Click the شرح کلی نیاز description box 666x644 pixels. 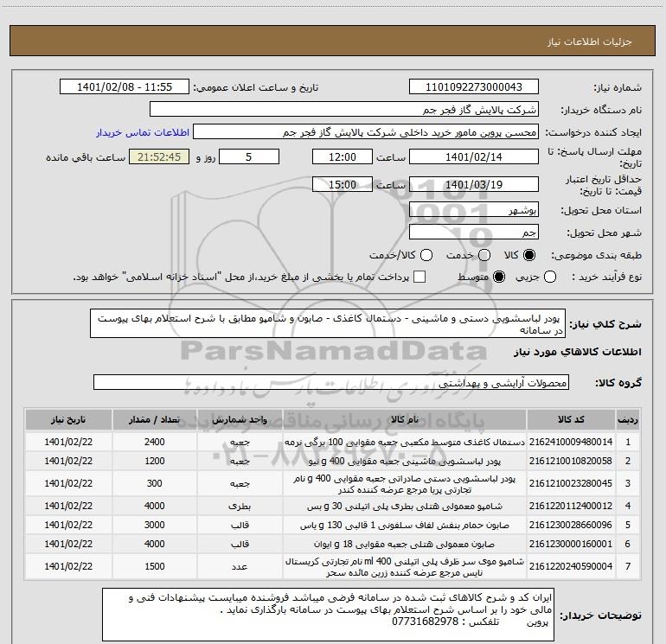coord(328,323)
